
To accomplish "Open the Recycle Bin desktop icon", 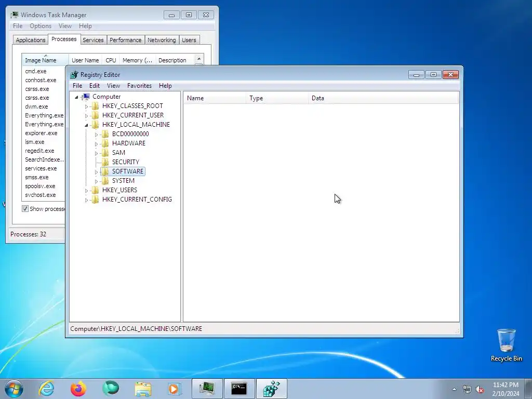I will point(506,345).
